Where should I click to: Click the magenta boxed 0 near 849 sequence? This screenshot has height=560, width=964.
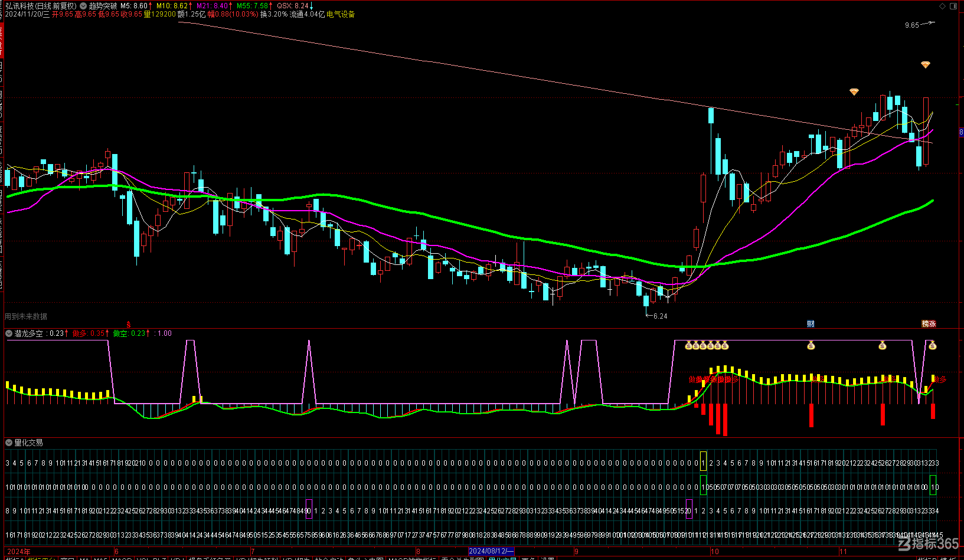pyautogui.click(x=309, y=509)
